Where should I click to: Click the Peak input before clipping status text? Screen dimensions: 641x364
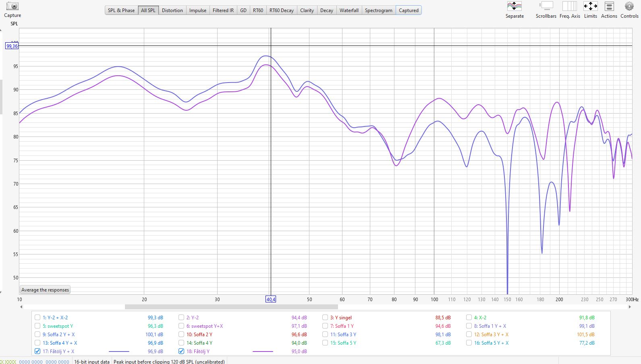click(169, 362)
